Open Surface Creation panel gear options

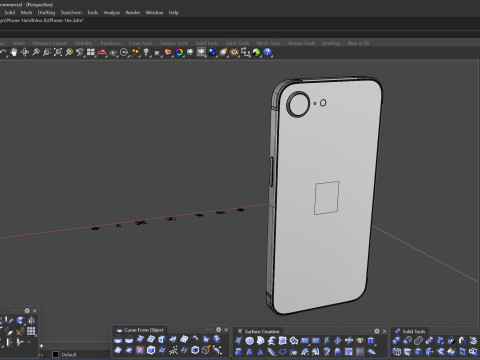pos(377,331)
